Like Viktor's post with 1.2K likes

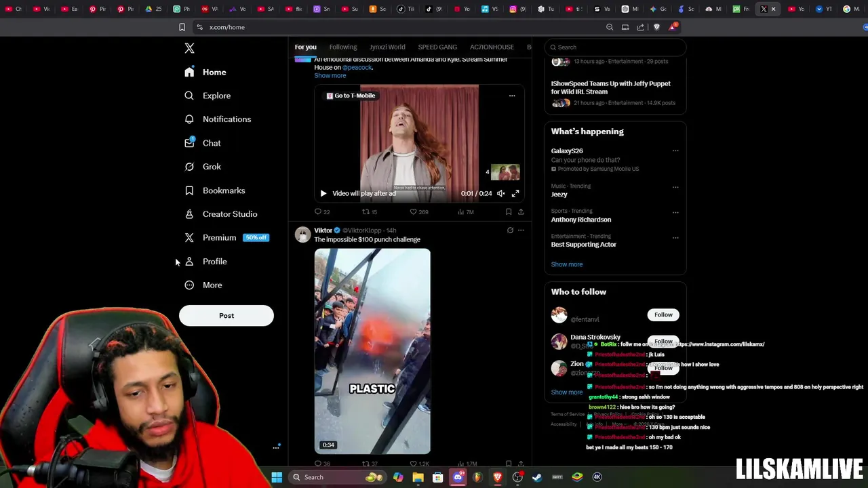420,464
